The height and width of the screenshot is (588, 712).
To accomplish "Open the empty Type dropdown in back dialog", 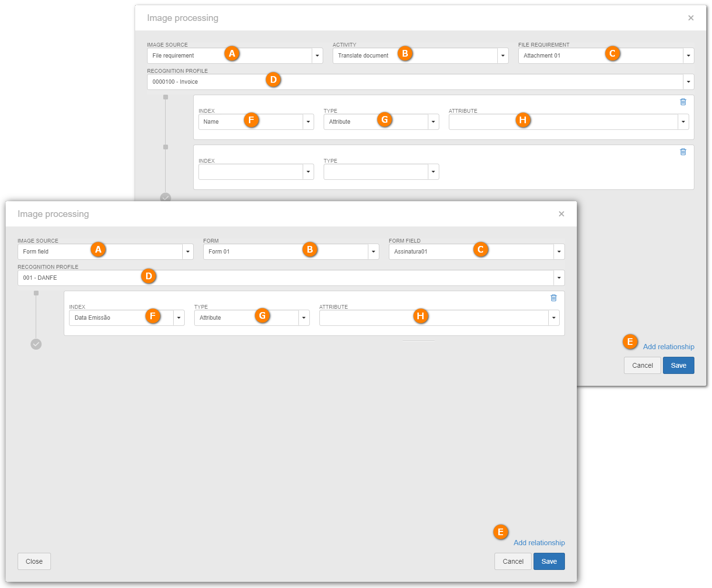I will click(433, 172).
